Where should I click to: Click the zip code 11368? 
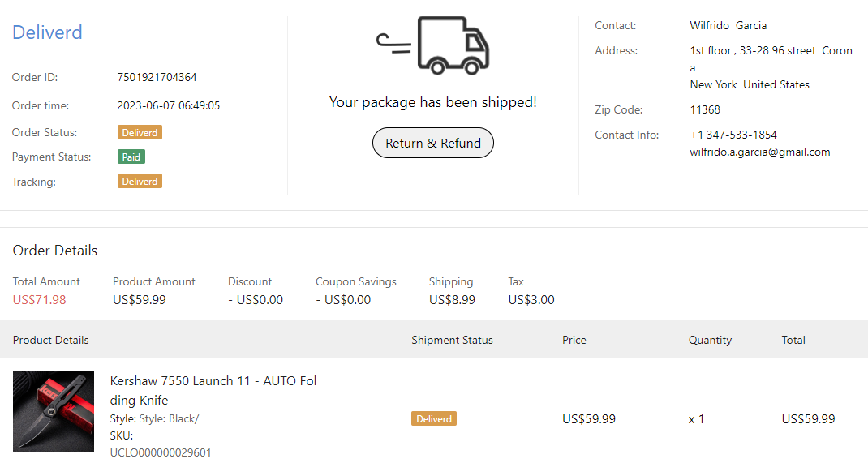pyautogui.click(x=705, y=109)
